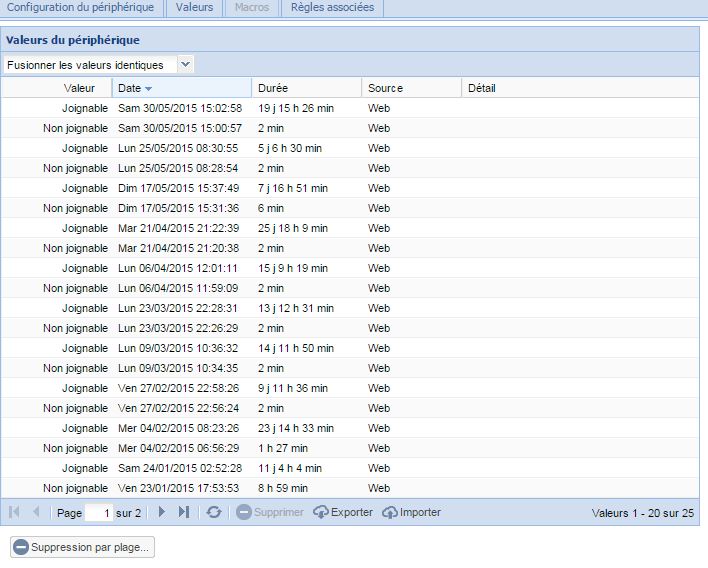Screen dimensions: 708x568
Task: Go to the next page arrow
Action: pos(162,512)
